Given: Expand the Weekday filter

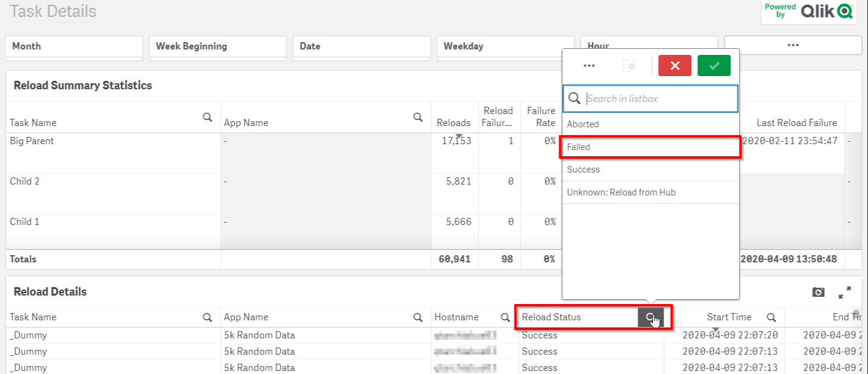Looking at the screenshot, I should pos(505,46).
